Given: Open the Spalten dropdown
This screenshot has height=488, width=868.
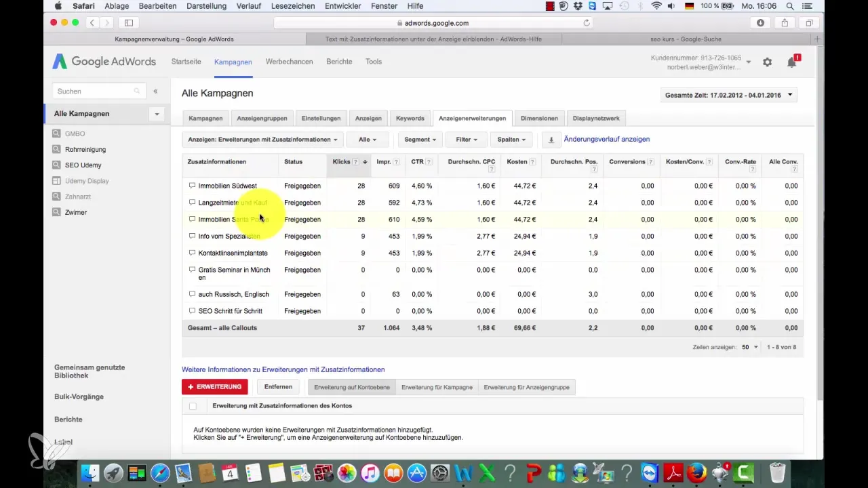Looking at the screenshot, I should [x=512, y=140].
